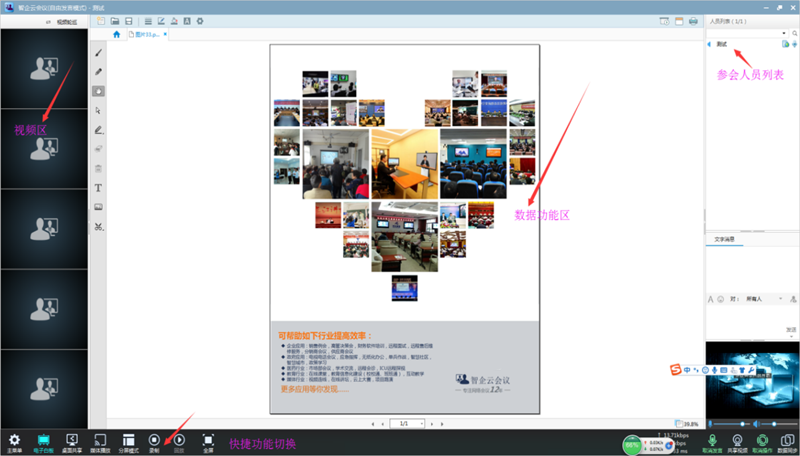The height and width of the screenshot is (456, 800).
Task: Toggle the 共享视频 webcam share button
Action: coord(737,442)
